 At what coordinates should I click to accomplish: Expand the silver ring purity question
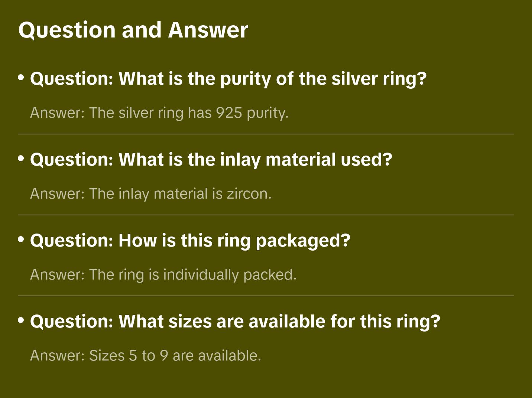coord(228,79)
